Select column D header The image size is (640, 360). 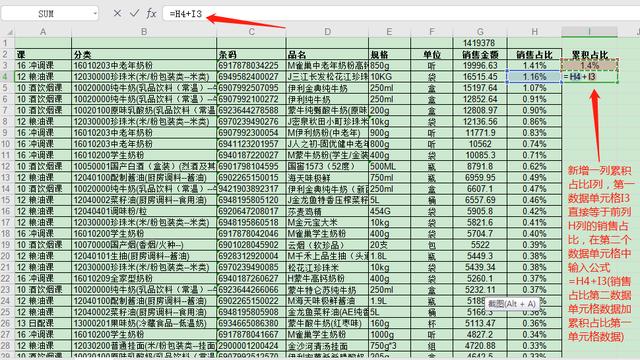point(327,31)
